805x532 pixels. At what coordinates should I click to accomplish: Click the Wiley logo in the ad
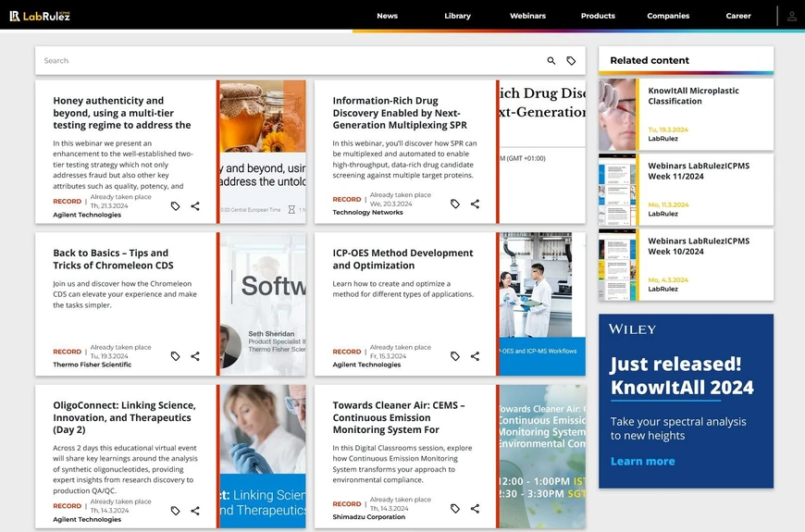pyautogui.click(x=632, y=329)
